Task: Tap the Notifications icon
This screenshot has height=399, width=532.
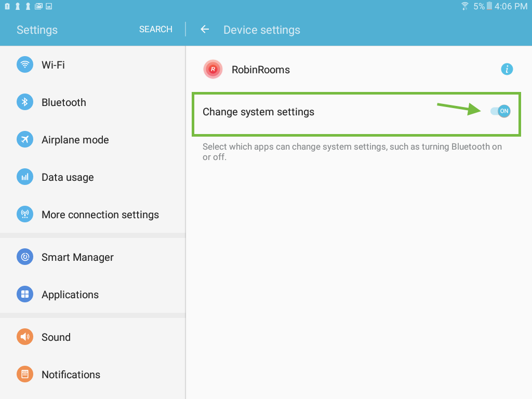Action: tap(25, 374)
